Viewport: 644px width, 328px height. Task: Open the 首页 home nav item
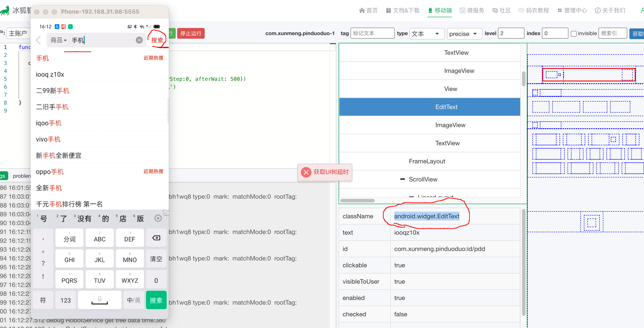(368, 10)
